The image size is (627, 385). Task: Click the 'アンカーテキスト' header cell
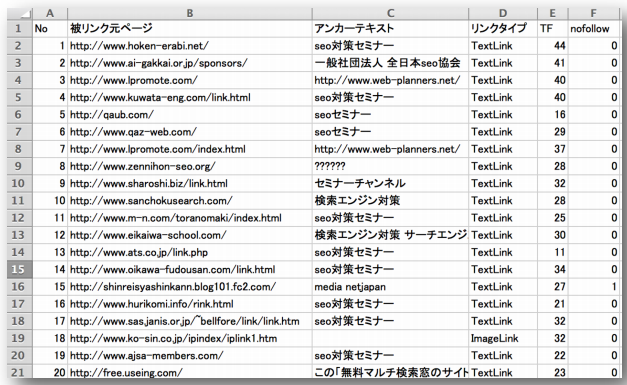pos(390,28)
